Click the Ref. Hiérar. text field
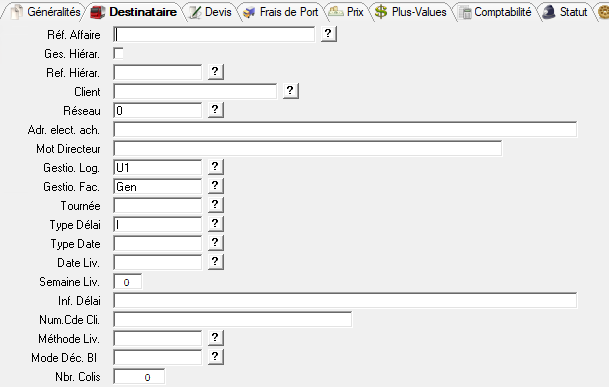 pyautogui.click(x=158, y=73)
